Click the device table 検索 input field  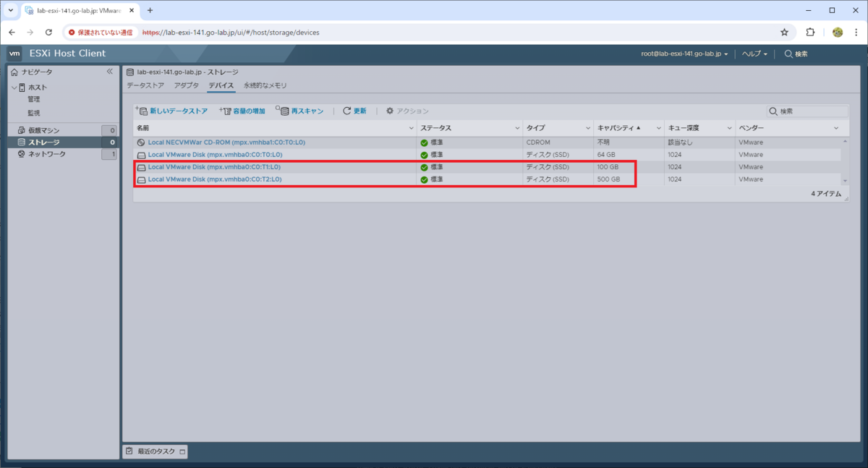807,111
